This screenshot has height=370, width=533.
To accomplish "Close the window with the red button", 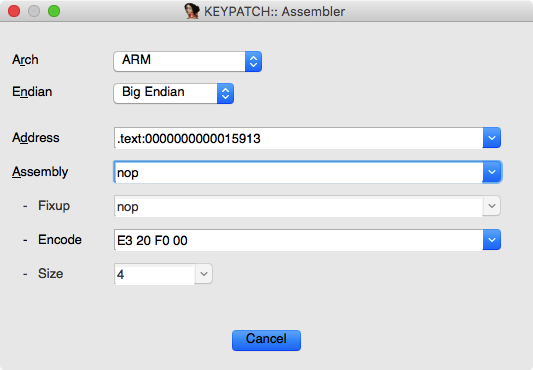I will pos(14,11).
